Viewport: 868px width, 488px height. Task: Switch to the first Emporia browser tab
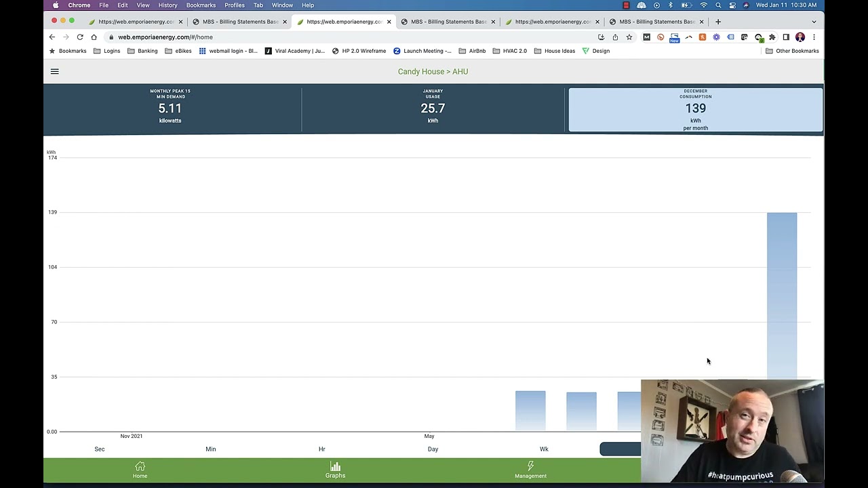tap(136, 22)
